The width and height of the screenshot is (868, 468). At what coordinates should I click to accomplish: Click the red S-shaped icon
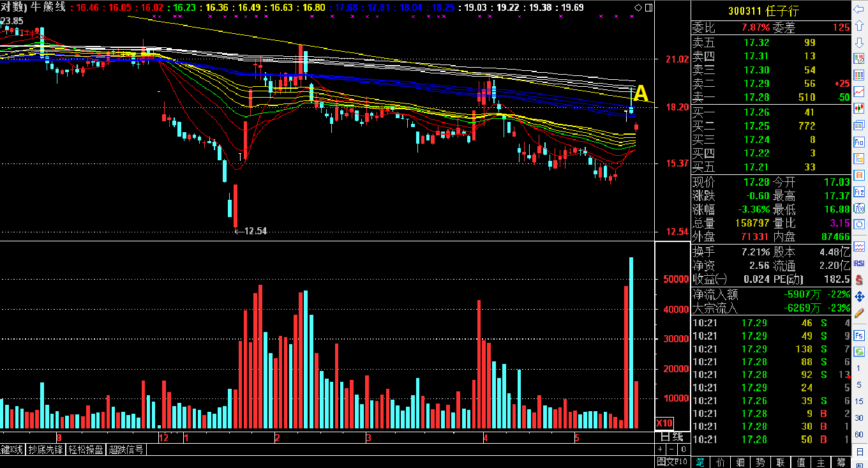859,280
